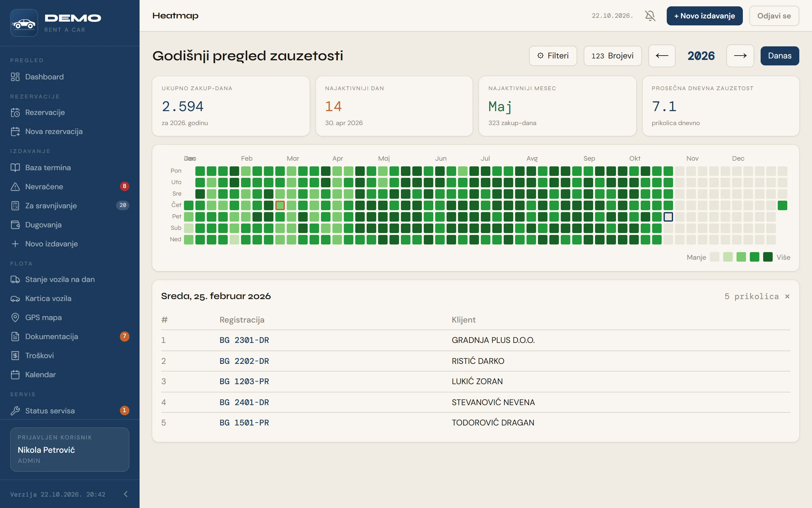Click client name RISTIĆ DARKO
812x508 pixels.
(478, 361)
